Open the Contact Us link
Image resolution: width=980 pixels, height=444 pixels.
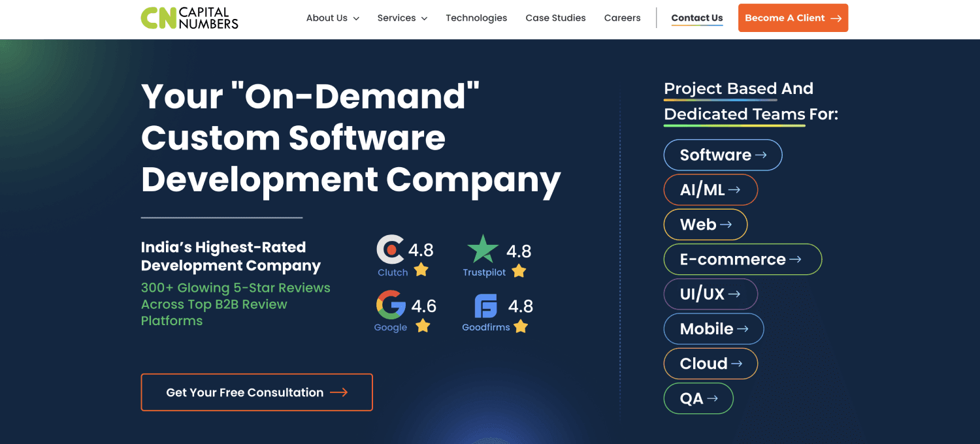[x=697, y=18]
